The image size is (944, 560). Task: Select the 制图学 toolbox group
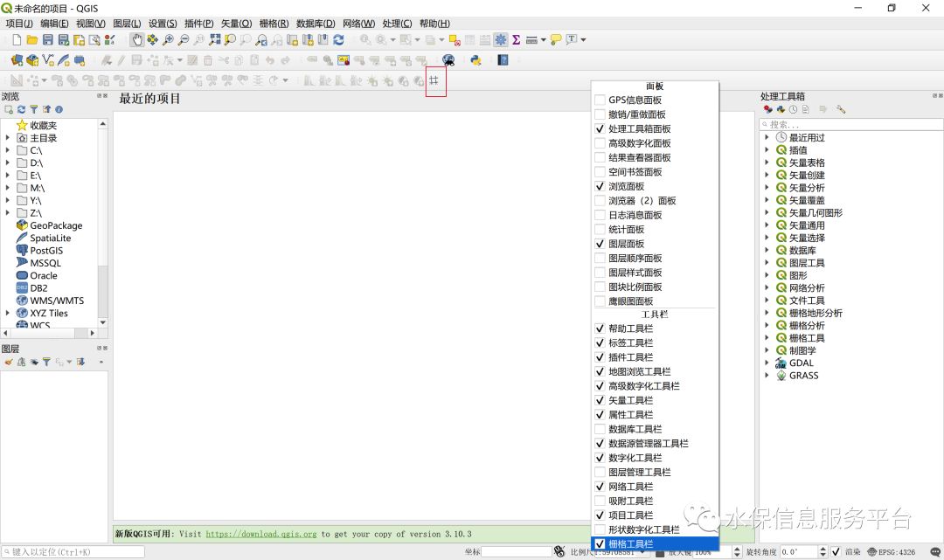pyautogui.click(x=802, y=350)
